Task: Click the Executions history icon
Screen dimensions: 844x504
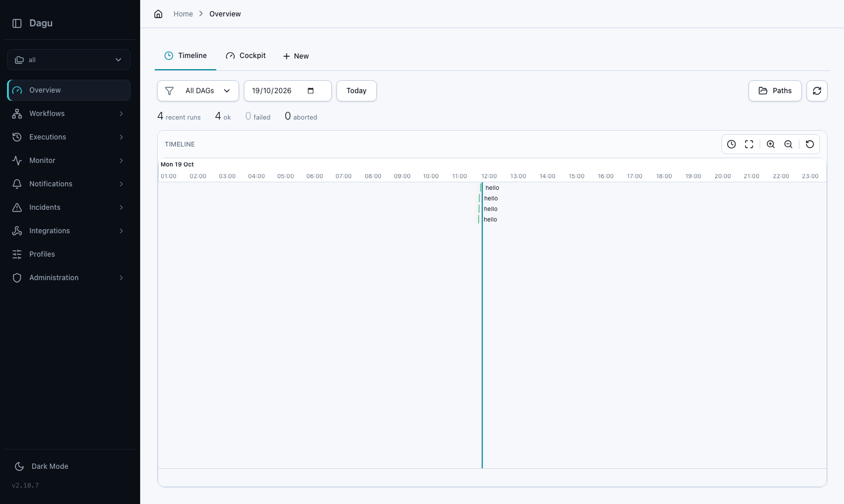Action: click(x=17, y=137)
